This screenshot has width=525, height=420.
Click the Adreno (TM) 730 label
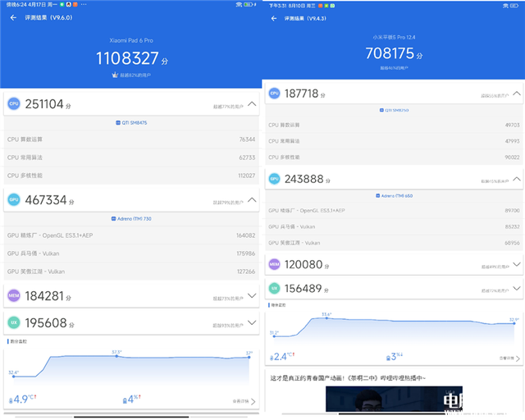[x=135, y=219]
